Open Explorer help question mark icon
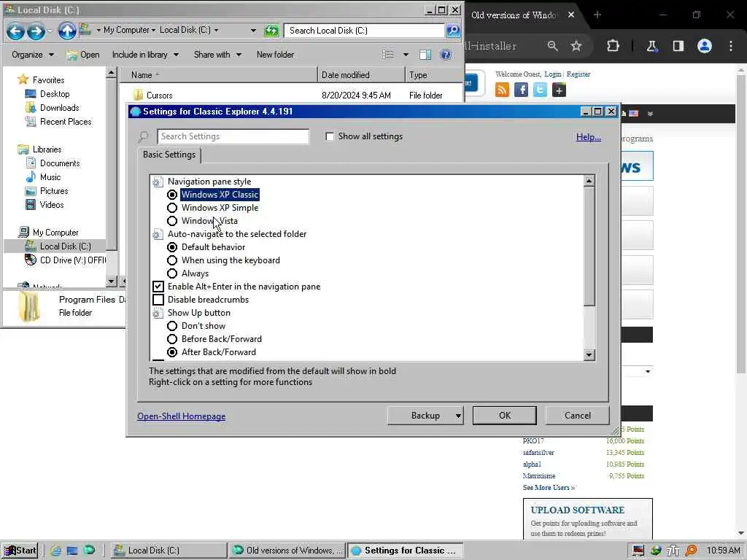Screen dimensions: 747x560 click(446, 55)
